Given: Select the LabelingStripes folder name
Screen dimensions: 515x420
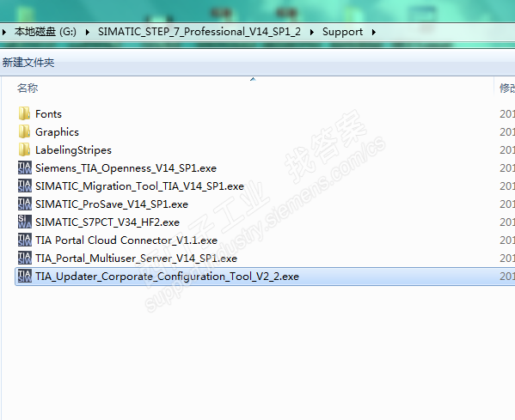Looking at the screenshot, I should pos(74,150).
